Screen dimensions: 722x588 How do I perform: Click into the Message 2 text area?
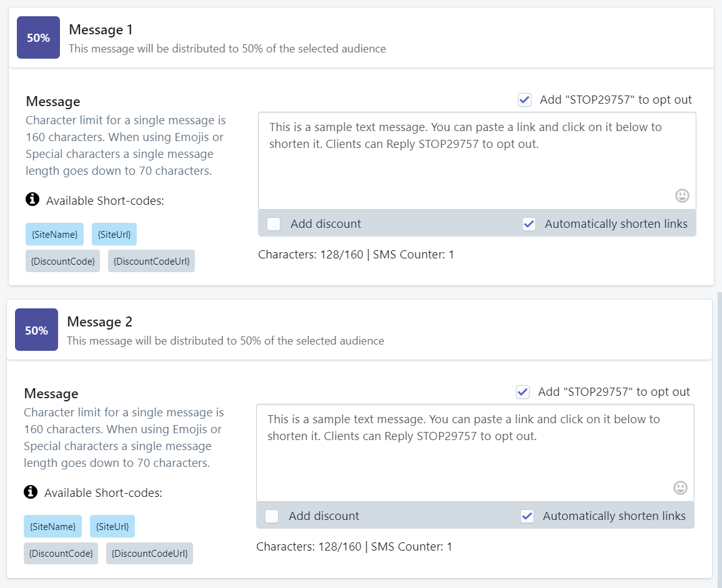(475, 453)
